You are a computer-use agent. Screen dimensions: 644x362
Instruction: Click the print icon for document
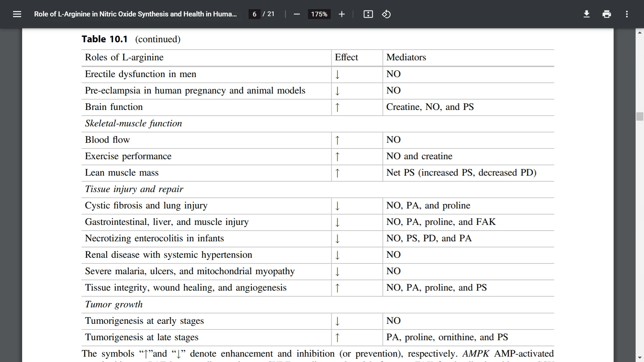click(607, 14)
